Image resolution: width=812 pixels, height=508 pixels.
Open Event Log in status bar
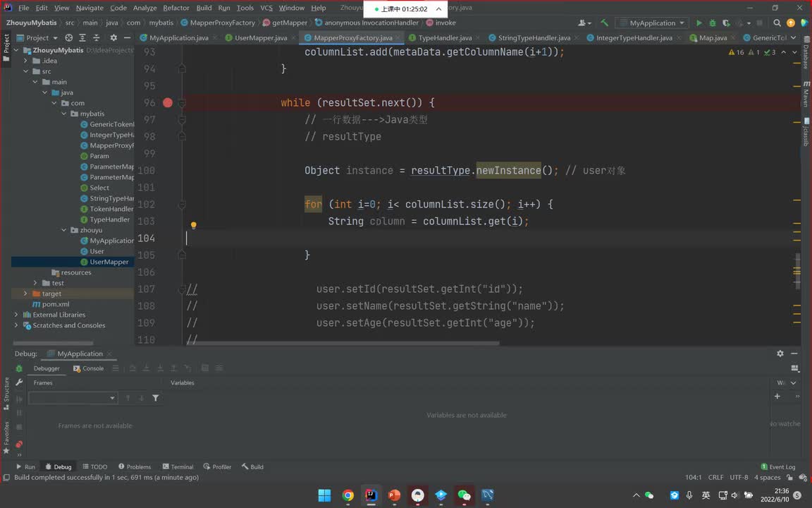point(778,466)
